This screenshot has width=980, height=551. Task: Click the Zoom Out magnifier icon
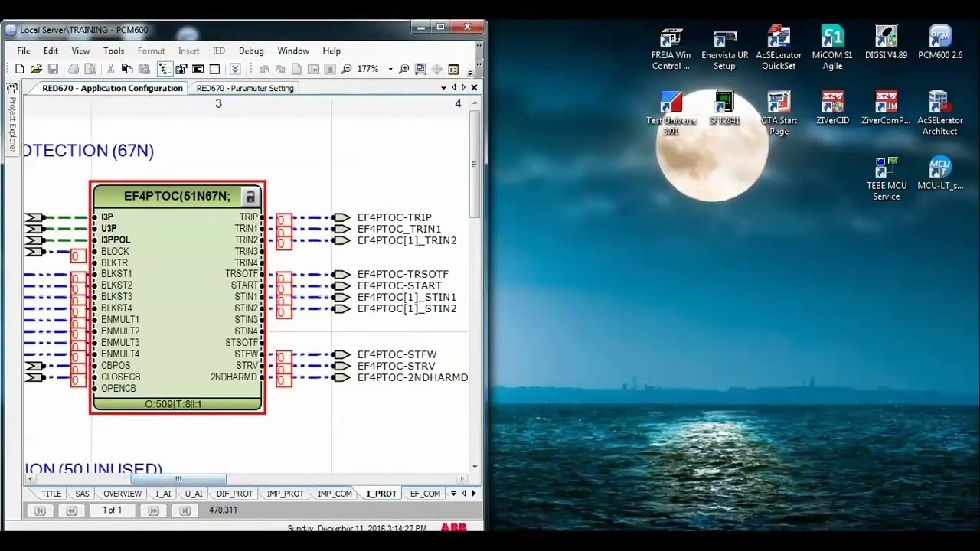coord(347,69)
